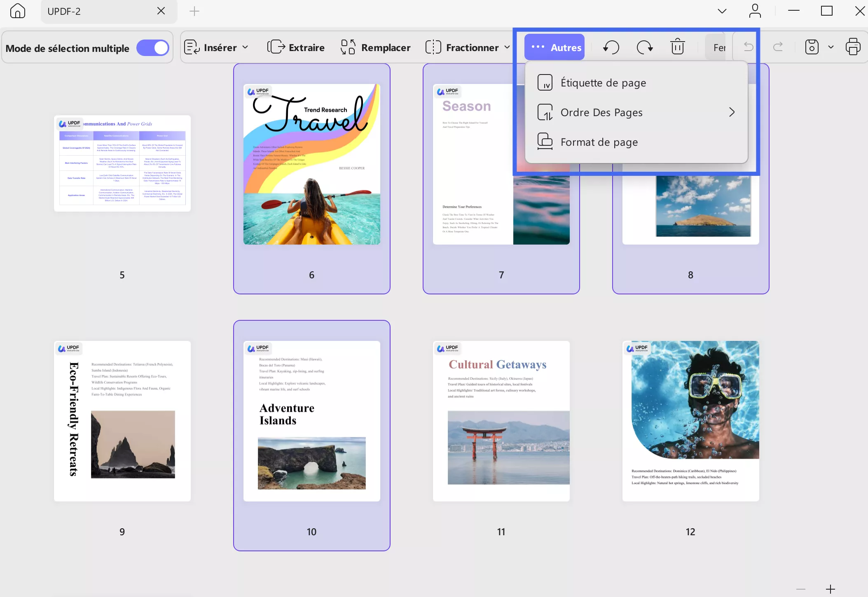The height and width of the screenshot is (597, 868).
Task: Rotate selected pages counterclockwise
Action: click(x=611, y=47)
